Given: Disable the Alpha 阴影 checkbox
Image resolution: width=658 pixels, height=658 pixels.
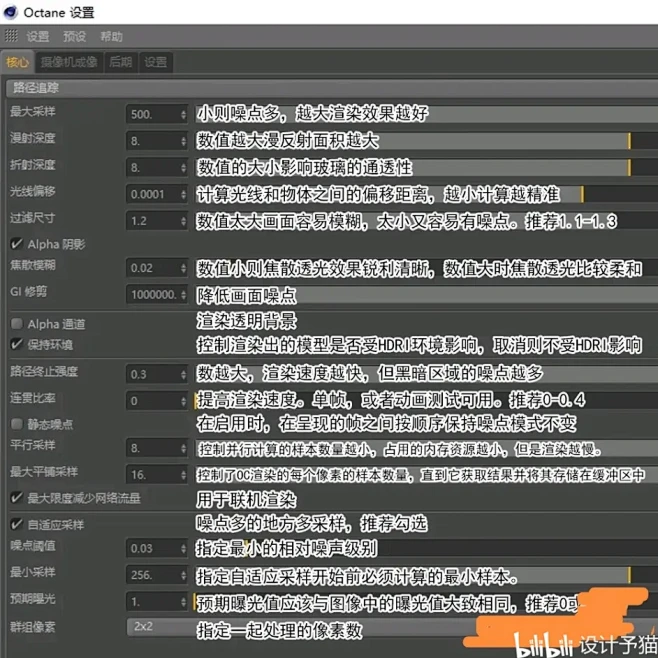Looking at the screenshot, I should tap(15, 243).
